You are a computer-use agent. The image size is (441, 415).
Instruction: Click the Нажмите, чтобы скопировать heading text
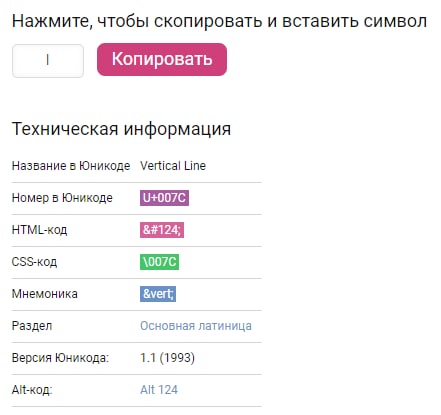pos(219,21)
